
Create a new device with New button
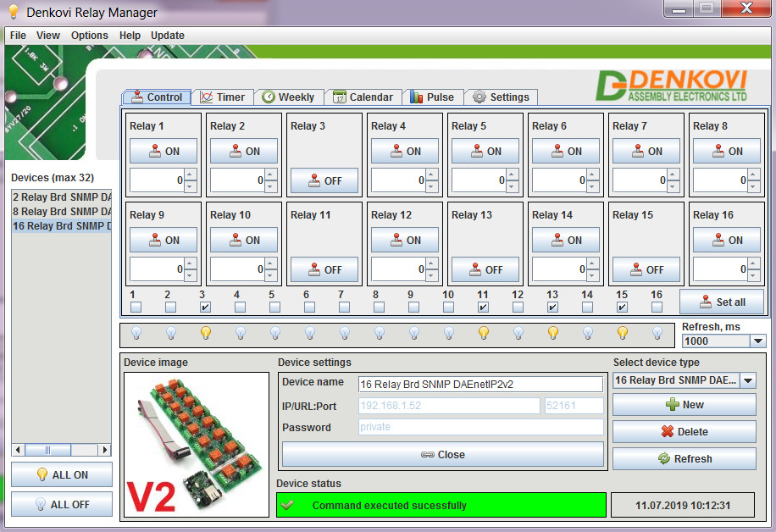tap(685, 405)
